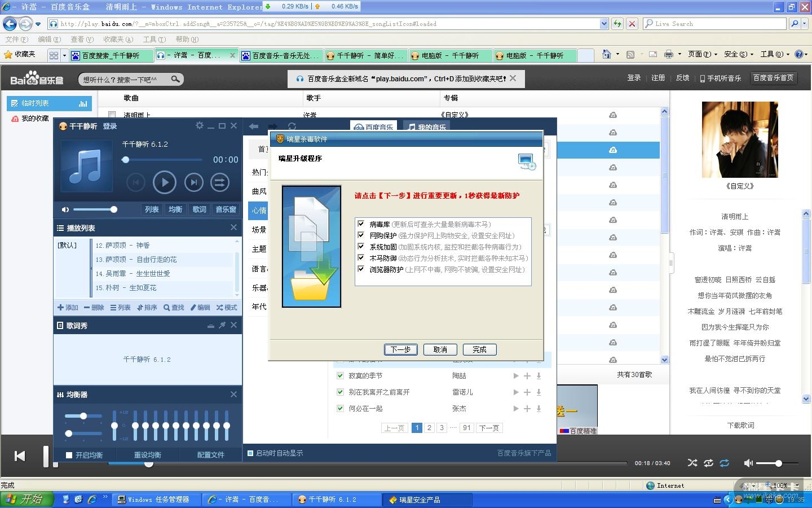Image resolution: width=812 pixels, height=508 pixels.
Task: Click 千千静听 volume slider handle
Action: click(113, 209)
